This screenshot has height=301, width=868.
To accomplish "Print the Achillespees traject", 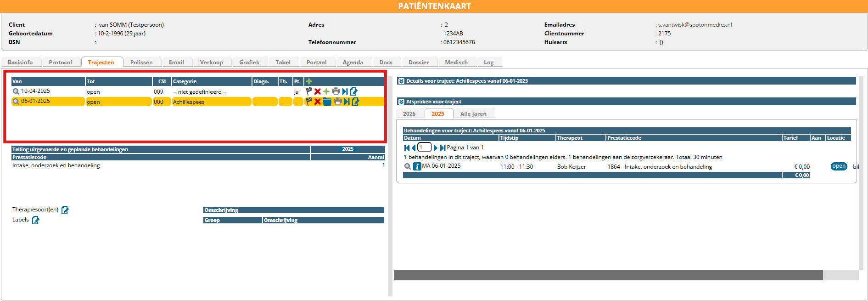I will tap(338, 102).
